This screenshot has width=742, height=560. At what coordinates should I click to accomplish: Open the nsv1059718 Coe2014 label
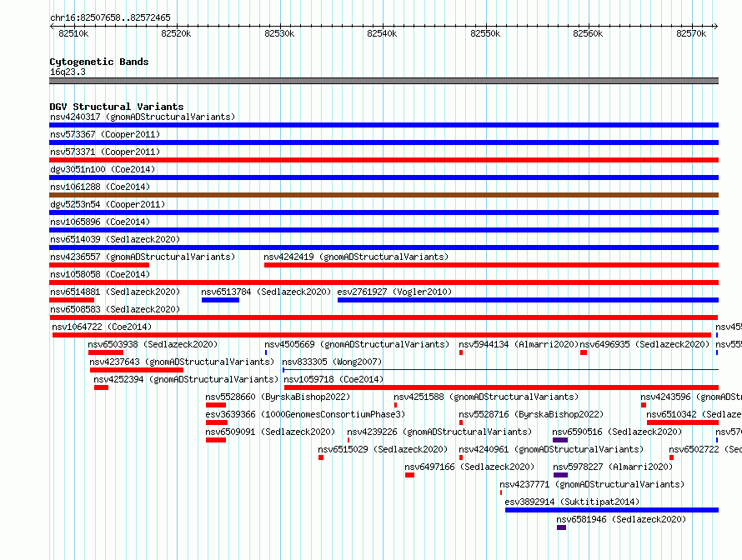pyautogui.click(x=333, y=379)
